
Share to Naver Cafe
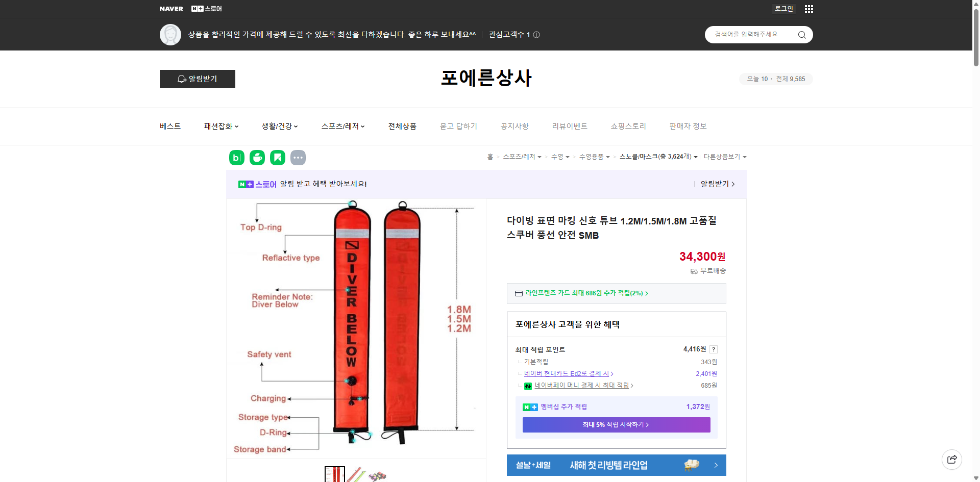[x=257, y=158]
